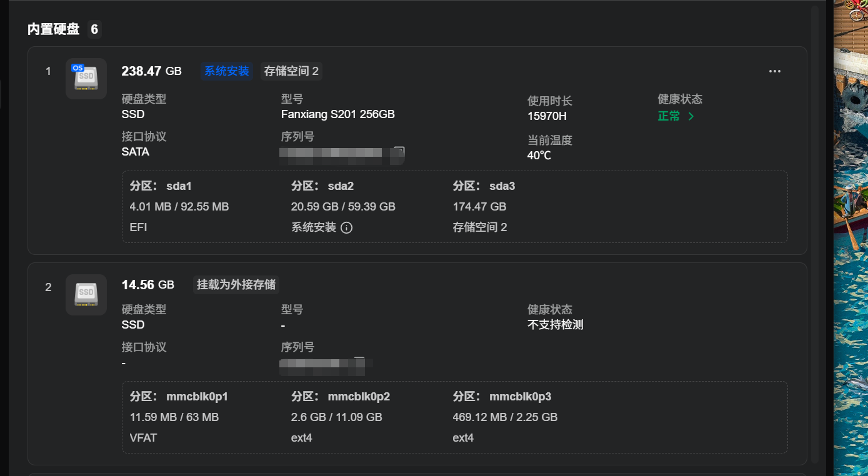Viewport: 868px width, 476px height.
Task: Click the OS SSD icon of disk 1
Action: tap(86, 78)
